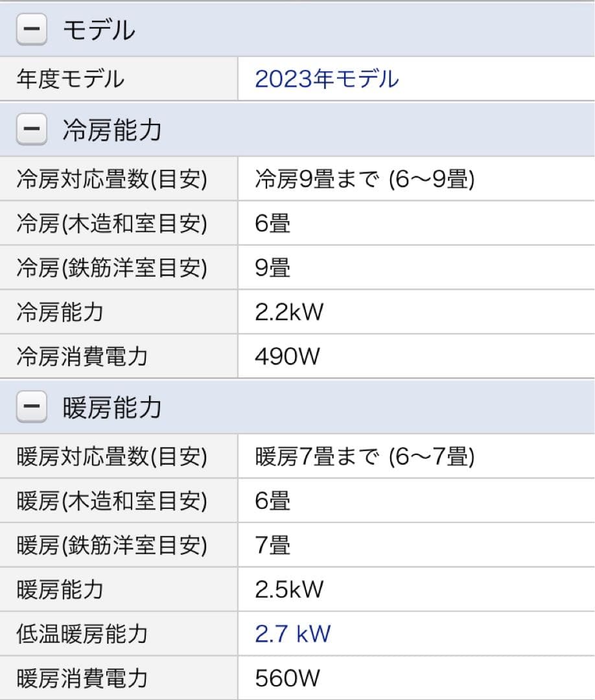Select the 冷房対応畳数(目安) row label
The height and width of the screenshot is (700, 595).
[111, 180]
